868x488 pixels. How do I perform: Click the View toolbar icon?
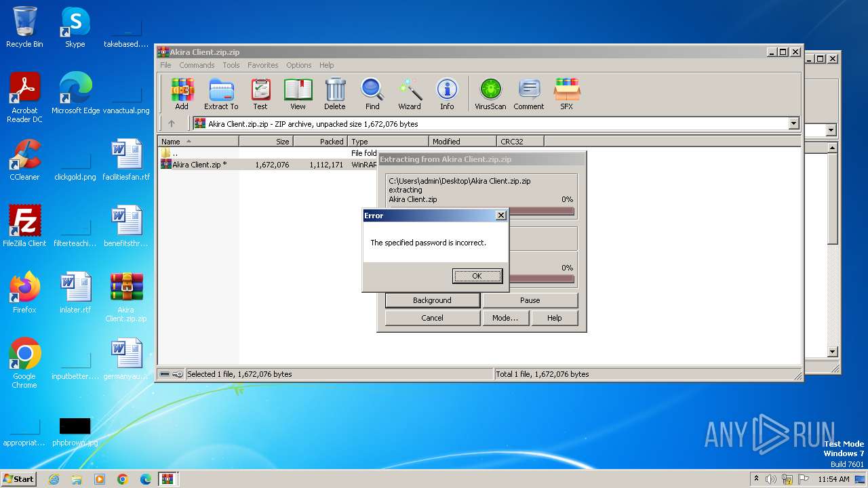[x=298, y=94]
